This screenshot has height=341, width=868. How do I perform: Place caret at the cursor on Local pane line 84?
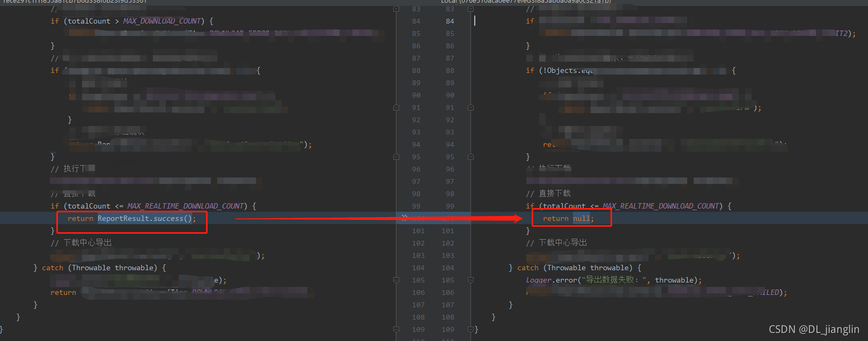(x=475, y=21)
